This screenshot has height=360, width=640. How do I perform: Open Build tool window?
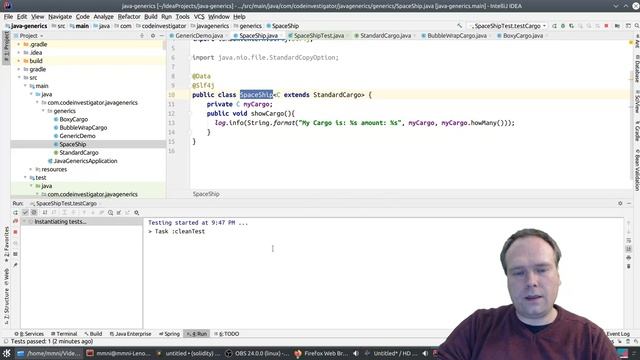click(93, 334)
